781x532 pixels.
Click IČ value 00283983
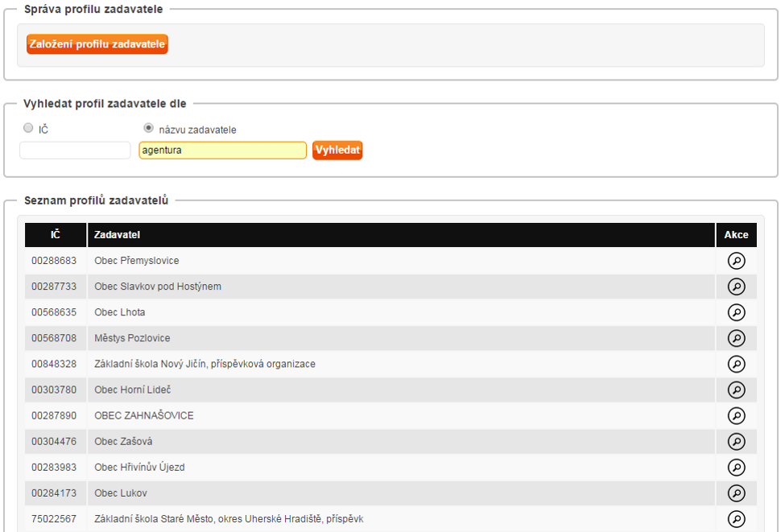[54, 468]
